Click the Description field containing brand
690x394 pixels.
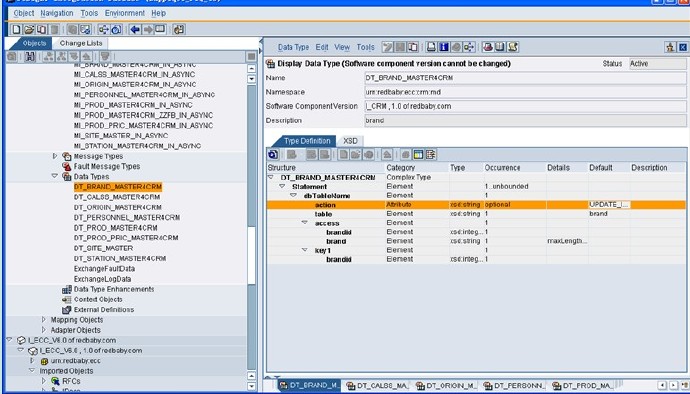click(x=525, y=120)
